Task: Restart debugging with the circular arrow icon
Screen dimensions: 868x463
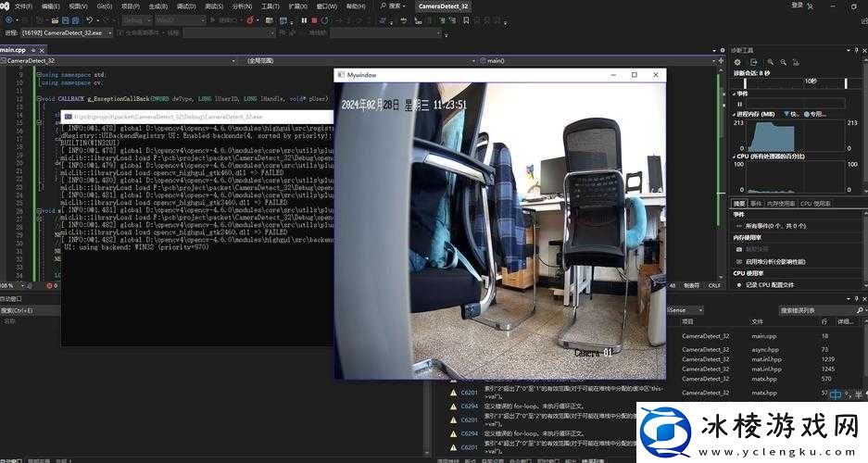Action: tap(325, 20)
